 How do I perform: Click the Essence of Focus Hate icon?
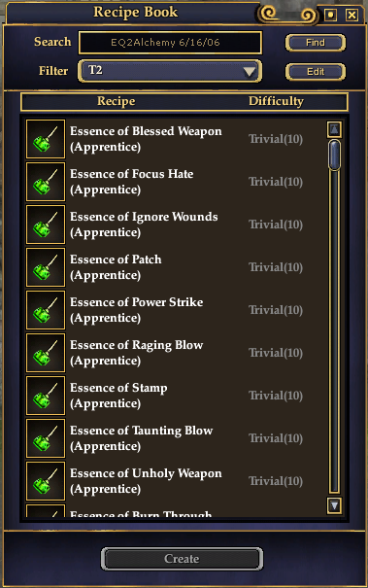coord(46,182)
